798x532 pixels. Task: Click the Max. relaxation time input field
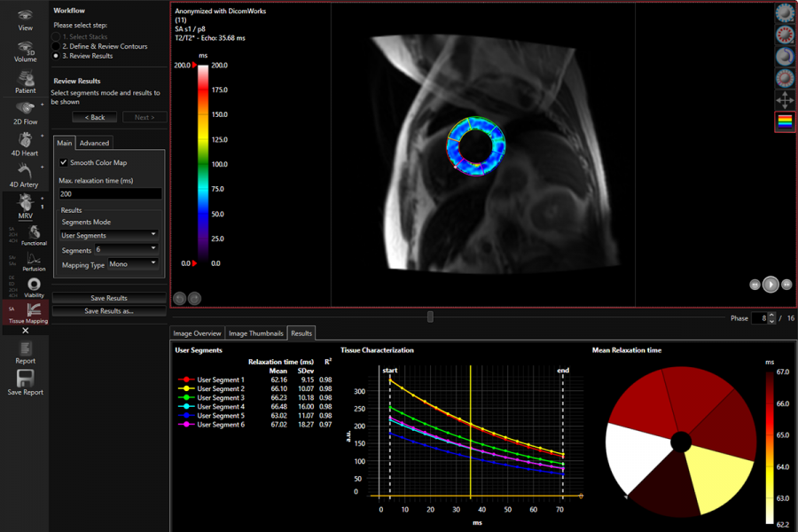point(109,193)
